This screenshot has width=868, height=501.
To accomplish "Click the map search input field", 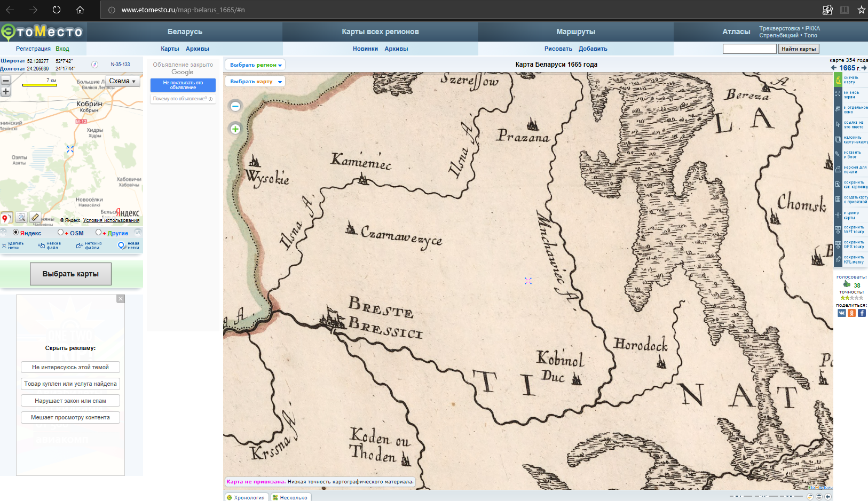I will (749, 49).
